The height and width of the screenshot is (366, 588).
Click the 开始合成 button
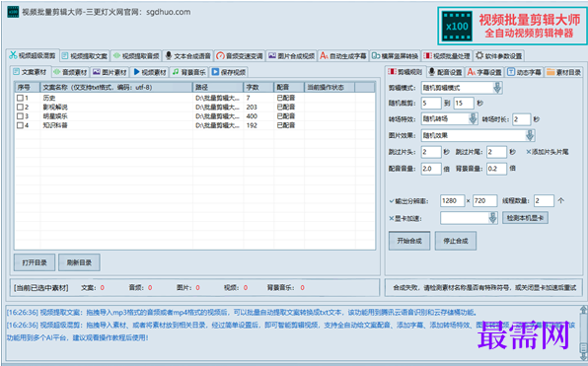(x=409, y=241)
